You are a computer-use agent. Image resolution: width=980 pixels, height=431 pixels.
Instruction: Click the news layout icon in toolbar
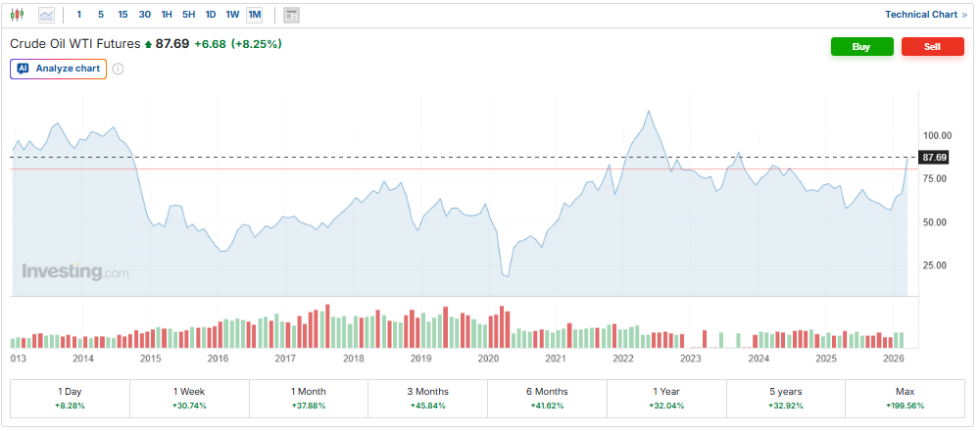(291, 15)
